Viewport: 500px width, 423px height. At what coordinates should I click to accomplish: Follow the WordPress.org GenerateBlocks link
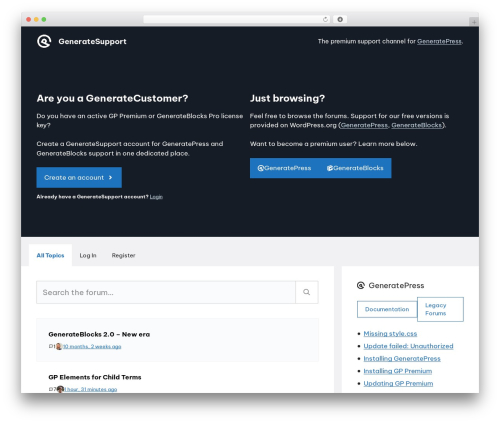(x=417, y=125)
